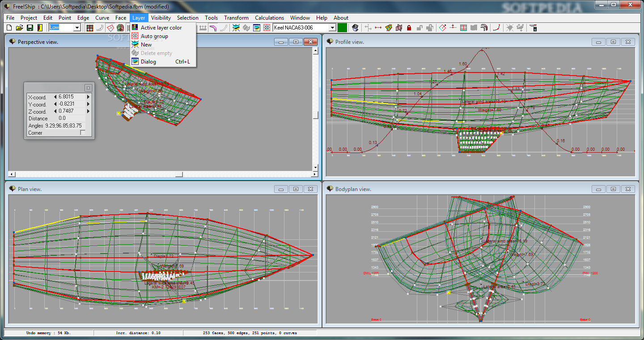Click the green Save floppy icon
Viewport: 644px width, 340px height.
30,28
